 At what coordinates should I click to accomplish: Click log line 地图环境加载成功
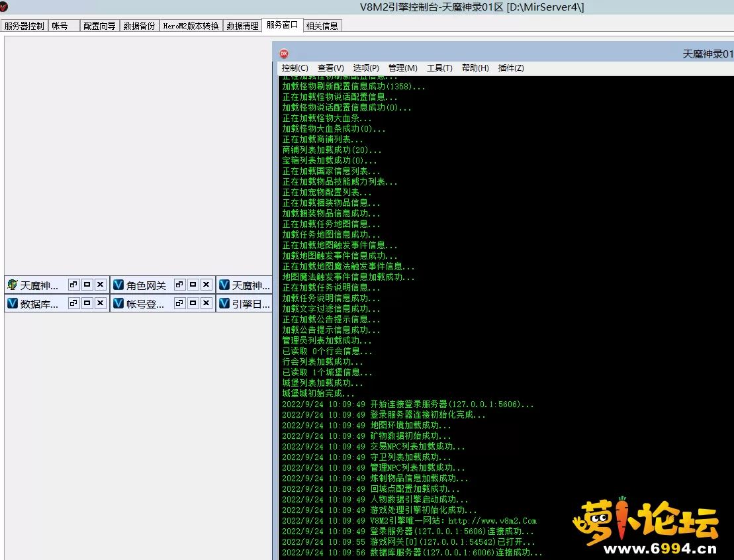[x=367, y=426]
